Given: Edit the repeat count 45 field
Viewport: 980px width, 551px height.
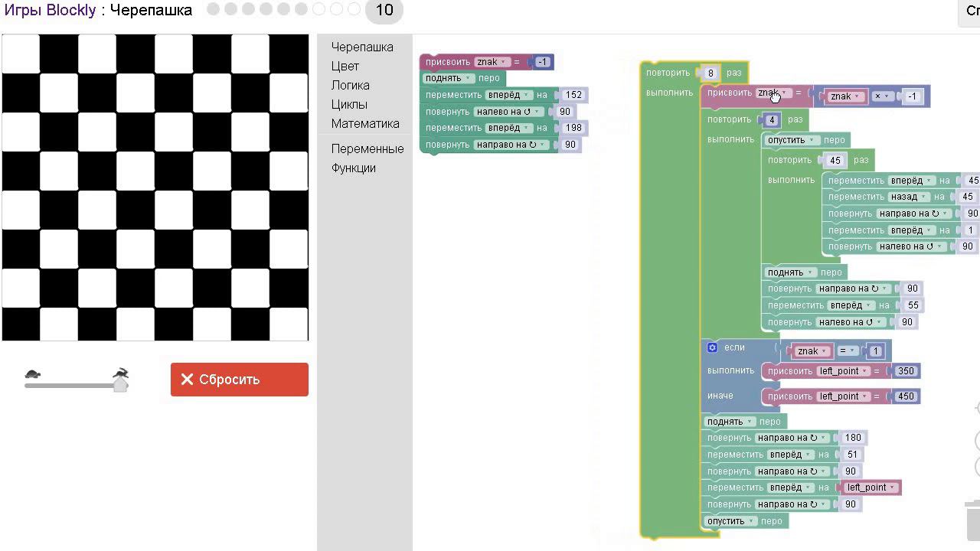Looking at the screenshot, I should pyautogui.click(x=835, y=161).
